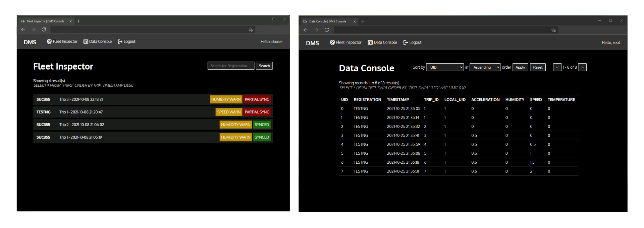The width and height of the screenshot is (644, 228).
Task: Click Hello, root greeting
Action: [x=611, y=43]
